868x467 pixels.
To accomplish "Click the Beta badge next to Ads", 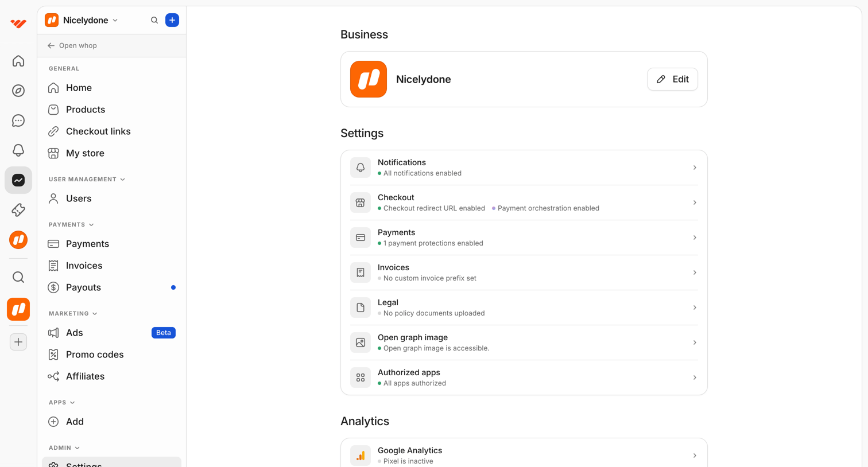I will tap(164, 333).
